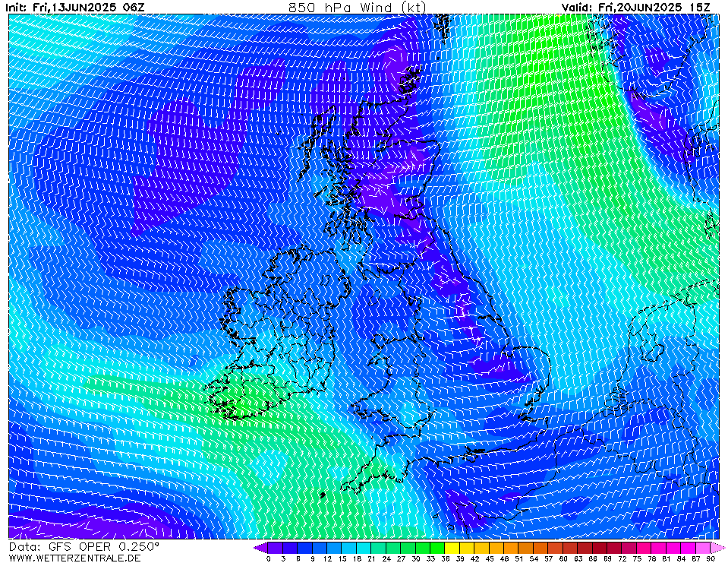This screenshot has width=728, height=563.
Task: Click the '90' label on the color scale
Action: pyautogui.click(x=711, y=558)
